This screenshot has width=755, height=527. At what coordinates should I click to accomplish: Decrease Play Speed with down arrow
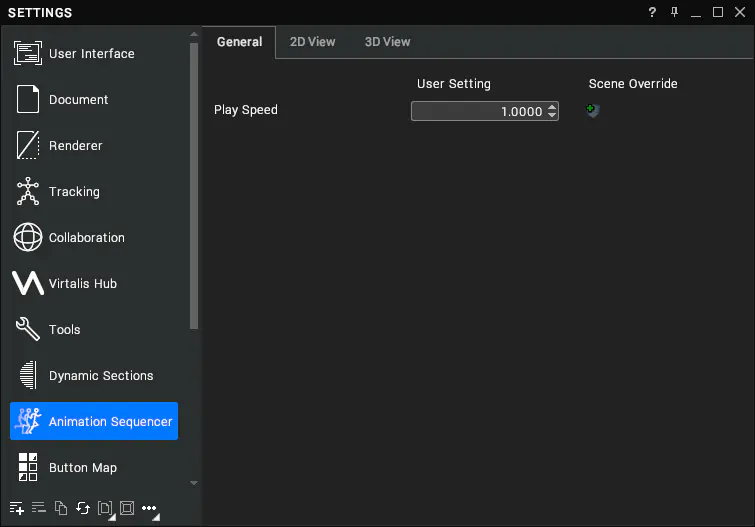[x=552, y=116]
